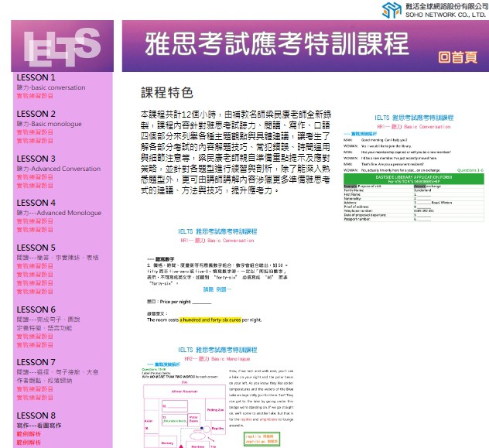Viewport: 489px width, 448px height.
Task: Click the IELTS logo in sidebar header
Action: pos(61,46)
